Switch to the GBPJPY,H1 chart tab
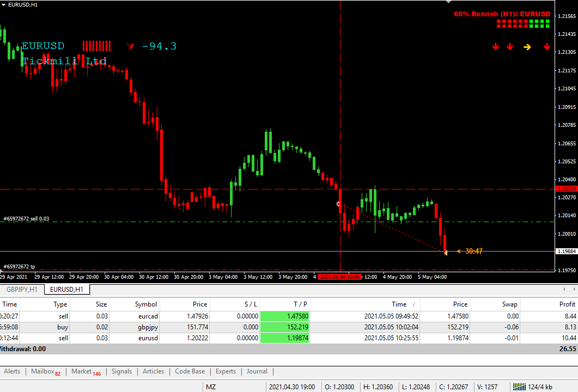 coord(22,290)
